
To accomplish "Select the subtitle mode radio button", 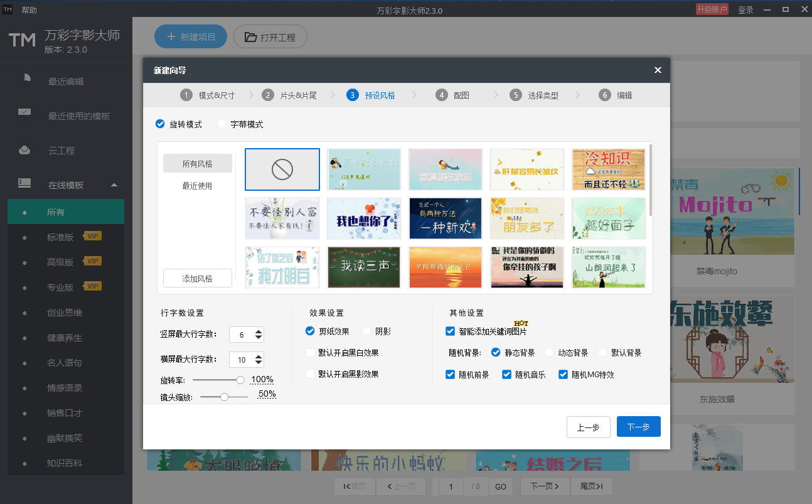I will [222, 124].
